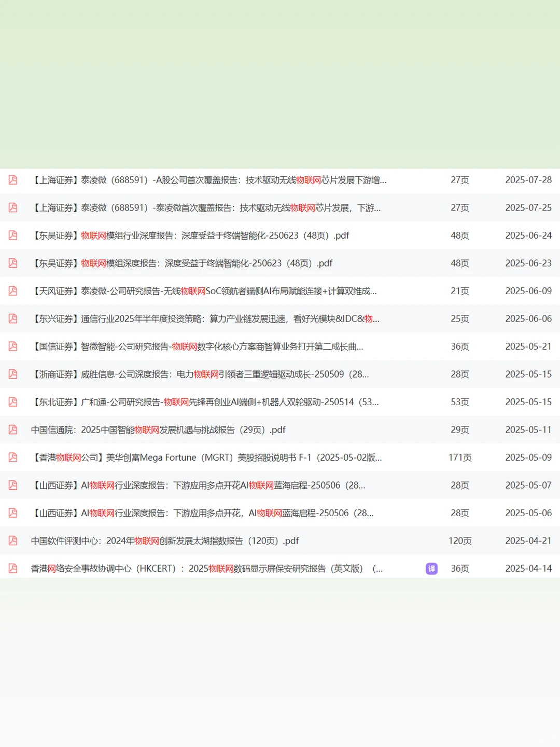Click 36页 in 智微智能 row
The image size is (560, 747).
pos(460,347)
